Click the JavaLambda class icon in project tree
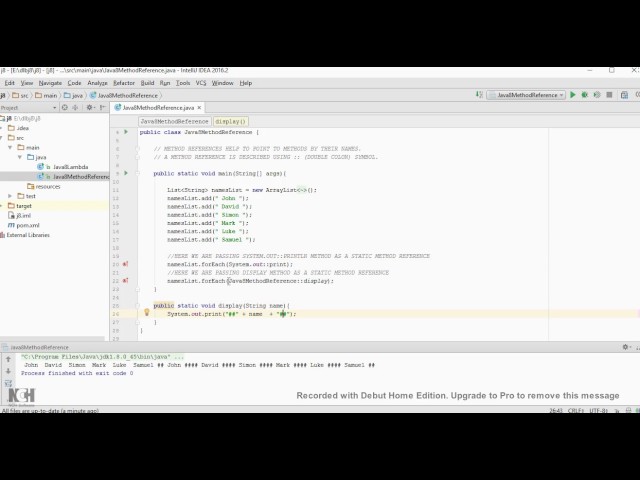This screenshot has width=640, height=480. pos(40,167)
